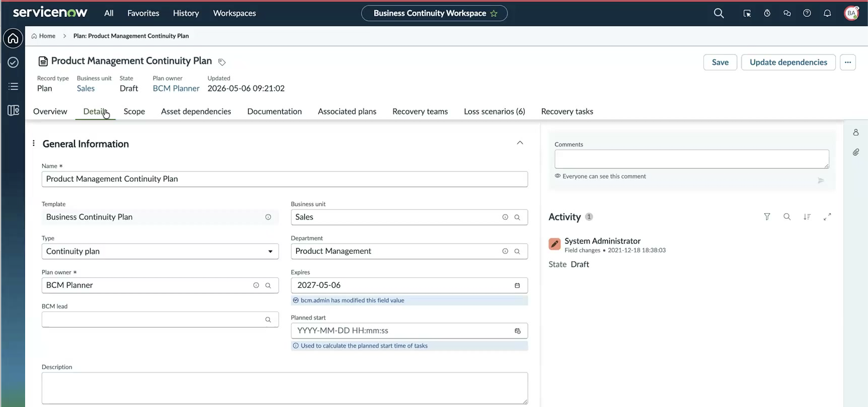The height and width of the screenshot is (407, 868).
Task: Look up Business unit using magnifier
Action: tap(517, 217)
